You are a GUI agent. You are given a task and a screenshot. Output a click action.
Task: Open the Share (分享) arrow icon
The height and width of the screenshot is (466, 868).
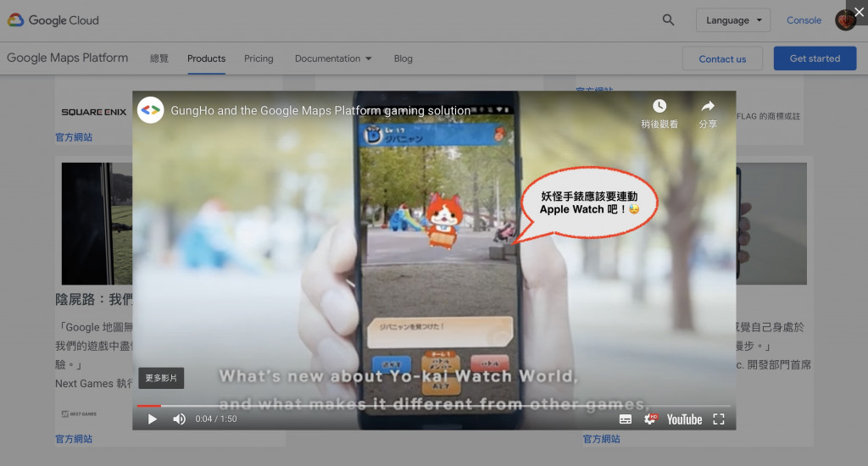(x=708, y=114)
